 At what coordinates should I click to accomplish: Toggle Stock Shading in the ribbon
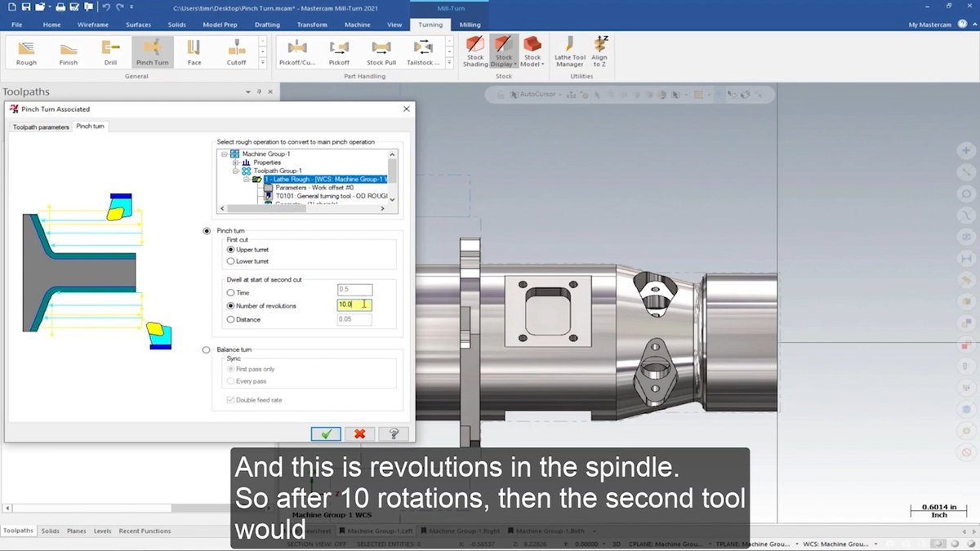475,51
